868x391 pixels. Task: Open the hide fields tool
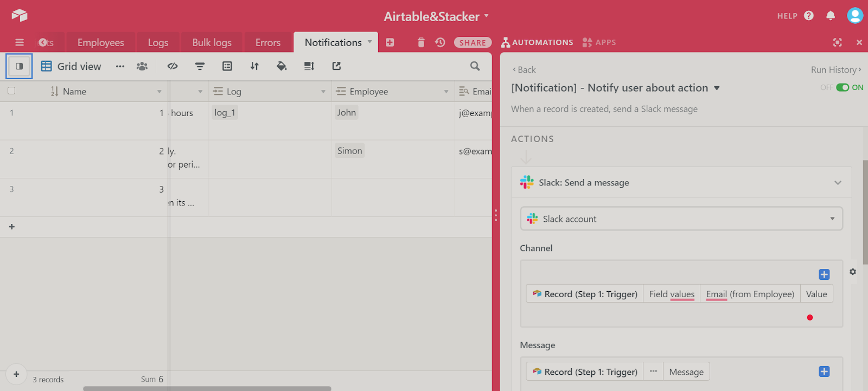(173, 66)
